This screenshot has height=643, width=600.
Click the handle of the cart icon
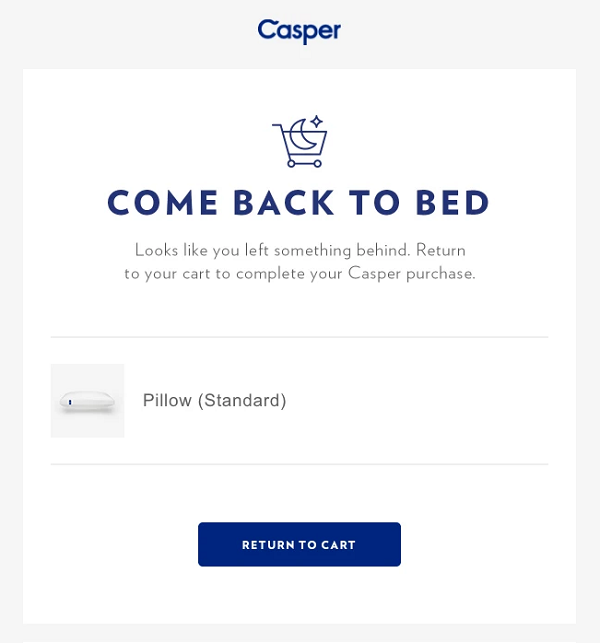pos(277,126)
